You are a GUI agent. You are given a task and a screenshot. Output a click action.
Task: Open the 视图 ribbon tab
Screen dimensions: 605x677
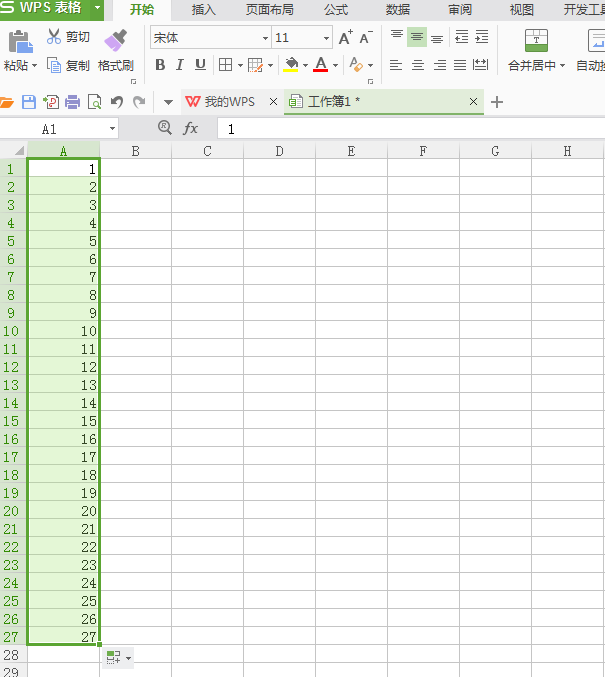(522, 9)
